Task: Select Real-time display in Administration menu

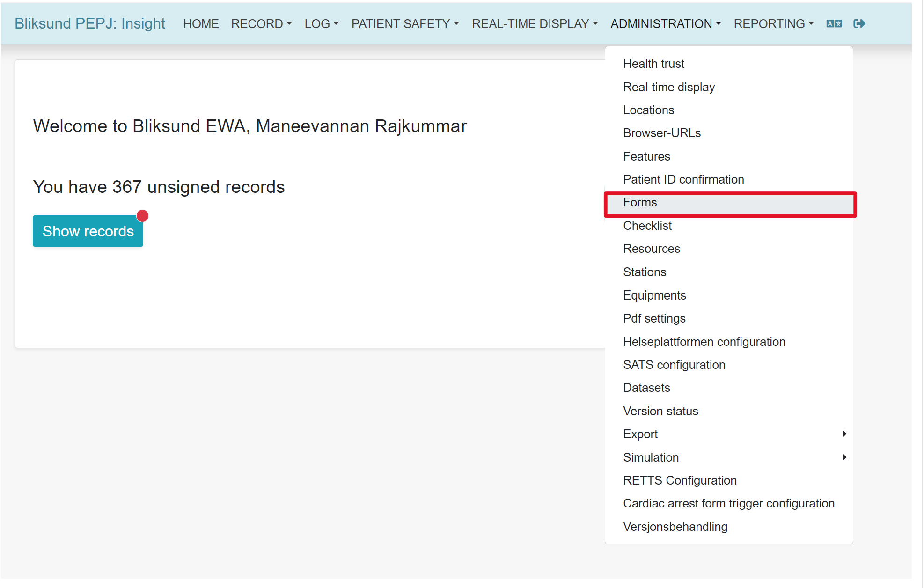Action: [729, 87]
